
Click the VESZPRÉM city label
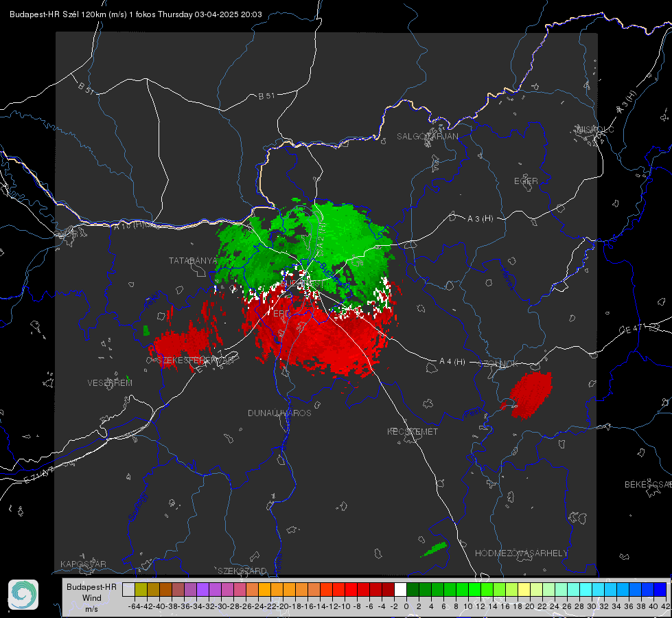[110, 383]
